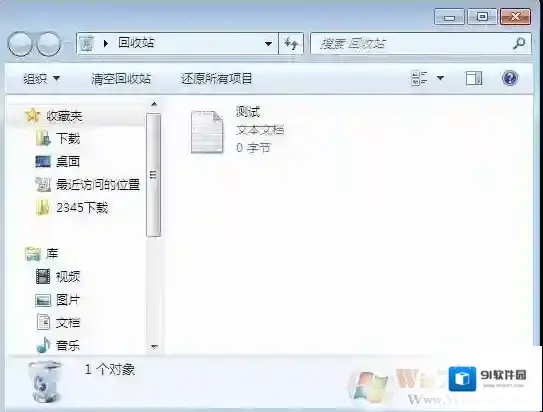Open the 文档 library
This screenshot has height=412, width=543.
(68, 323)
